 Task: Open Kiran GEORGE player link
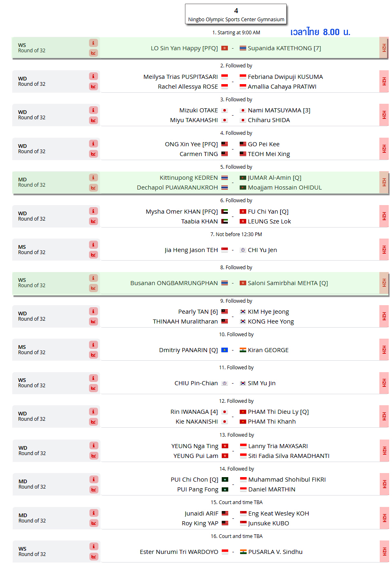[268, 350]
